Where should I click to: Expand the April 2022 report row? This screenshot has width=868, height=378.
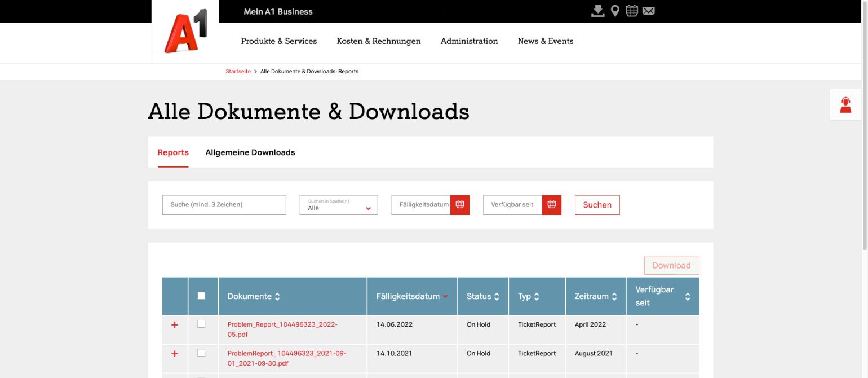(x=175, y=325)
